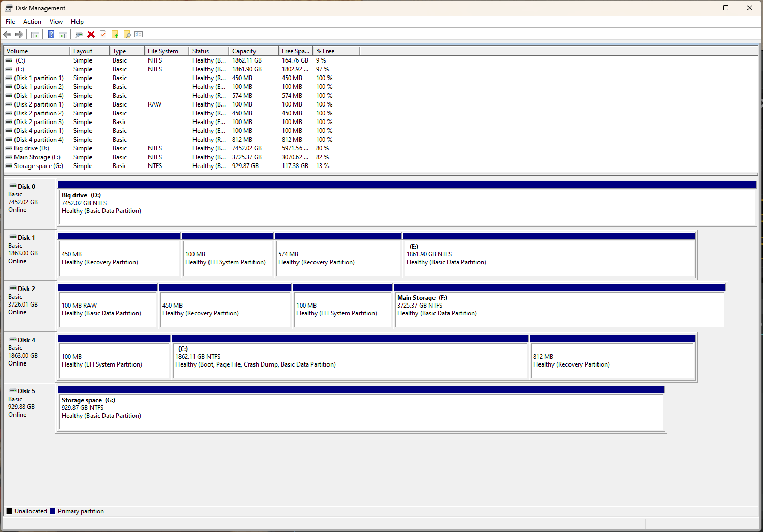Viewport: 763px width, 532px height.
Task: Open the File menu
Action: [x=10, y=21]
